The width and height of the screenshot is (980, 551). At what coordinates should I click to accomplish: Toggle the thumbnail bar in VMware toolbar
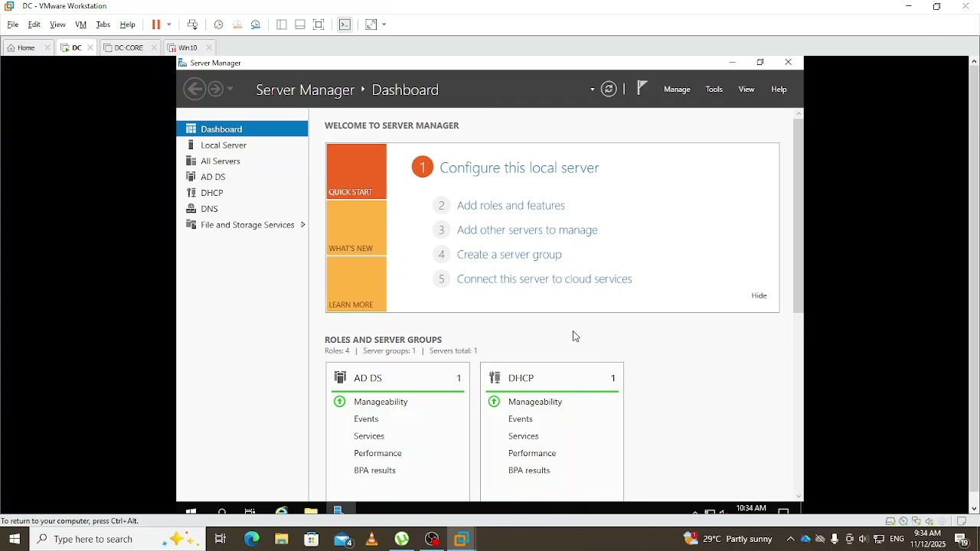300,24
